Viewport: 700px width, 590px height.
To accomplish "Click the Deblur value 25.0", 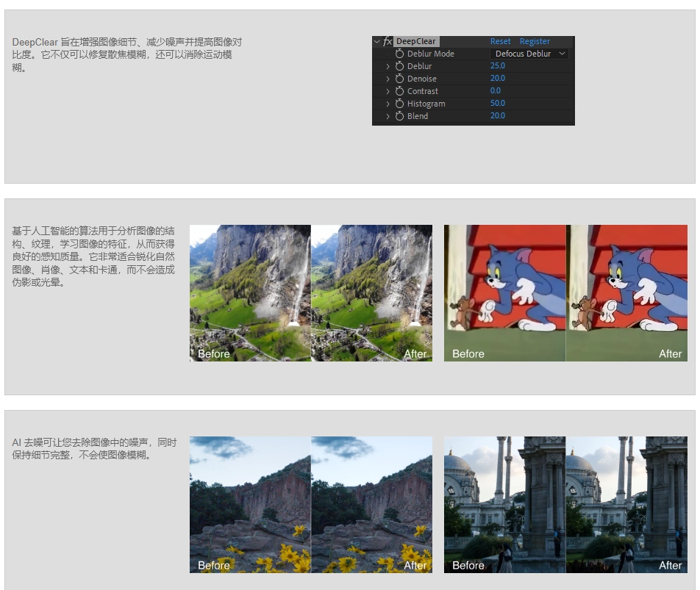I will (x=498, y=66).
